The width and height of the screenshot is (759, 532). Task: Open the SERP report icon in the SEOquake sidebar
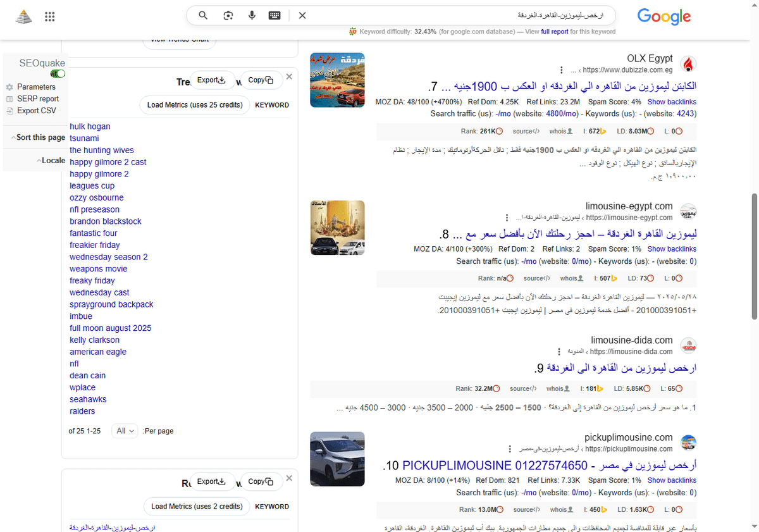coord(9,99)
